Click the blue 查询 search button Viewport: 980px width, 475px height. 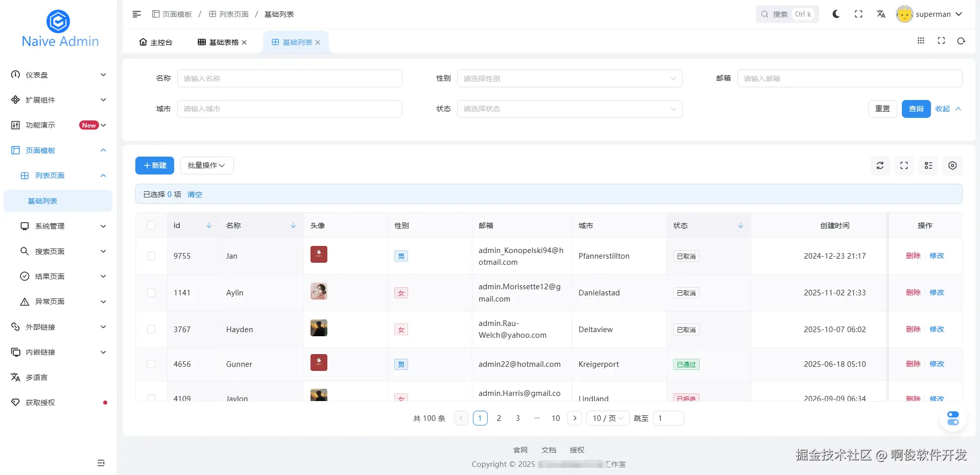coord(916,109)
